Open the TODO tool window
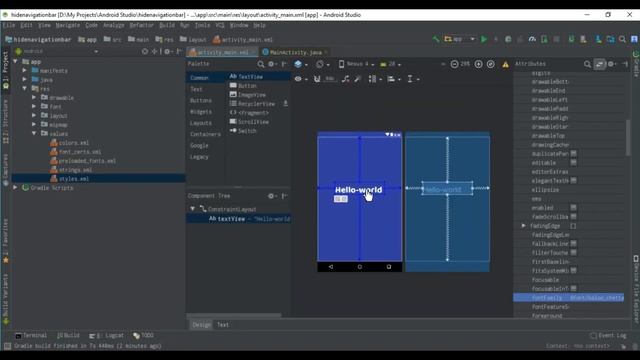640x360 pixels. coord(143,336)
